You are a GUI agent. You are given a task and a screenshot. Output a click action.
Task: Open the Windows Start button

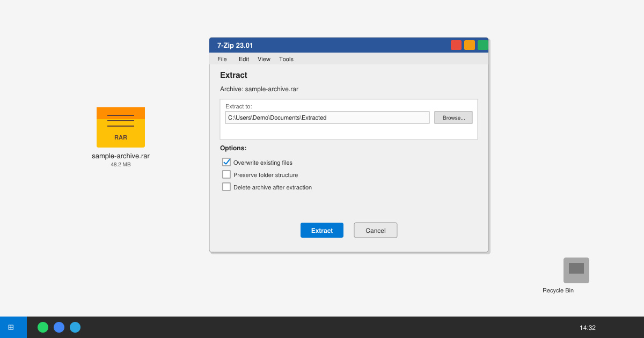pos(13,327)
